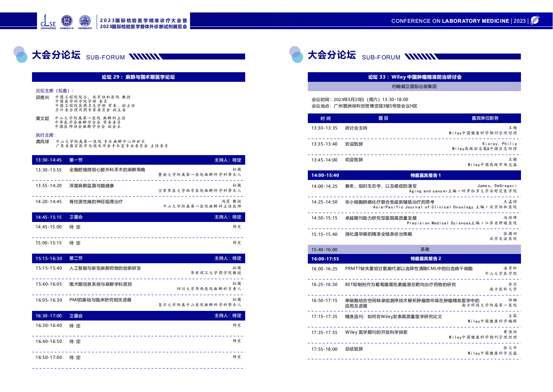Click the name '黄文起'

pyautogui.click(x=42, y=118)
